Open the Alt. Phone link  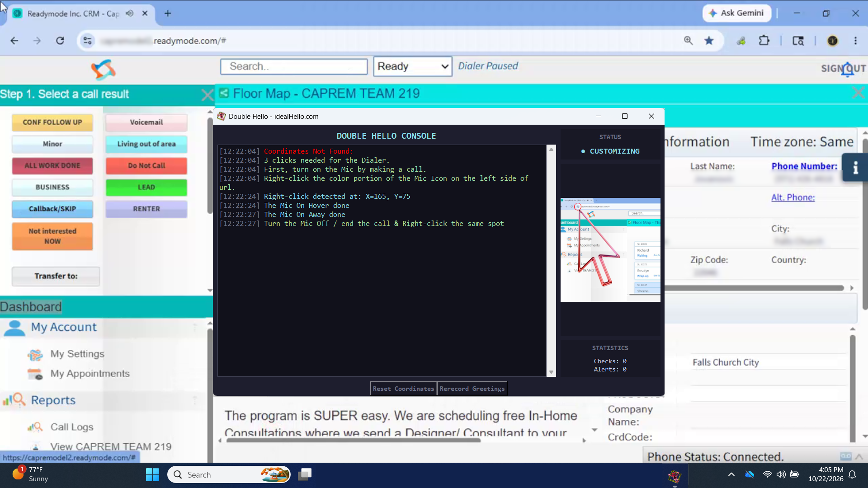pyautogui.click(x=793, y=197)
